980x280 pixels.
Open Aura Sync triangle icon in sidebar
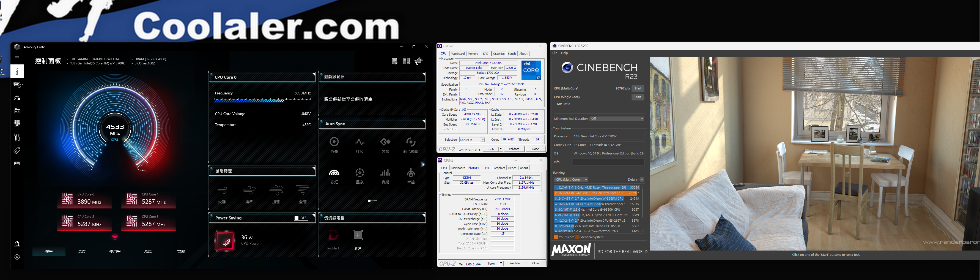pos(17,98)
